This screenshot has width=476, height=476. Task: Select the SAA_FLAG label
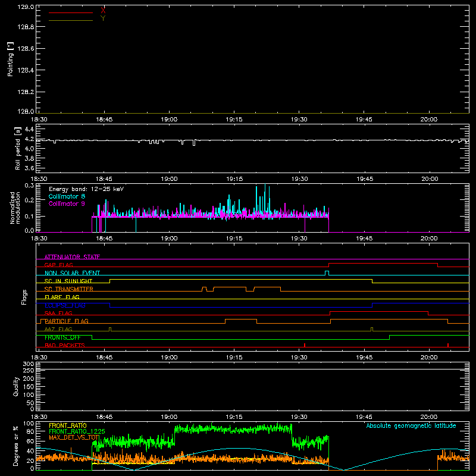(58, 313)
